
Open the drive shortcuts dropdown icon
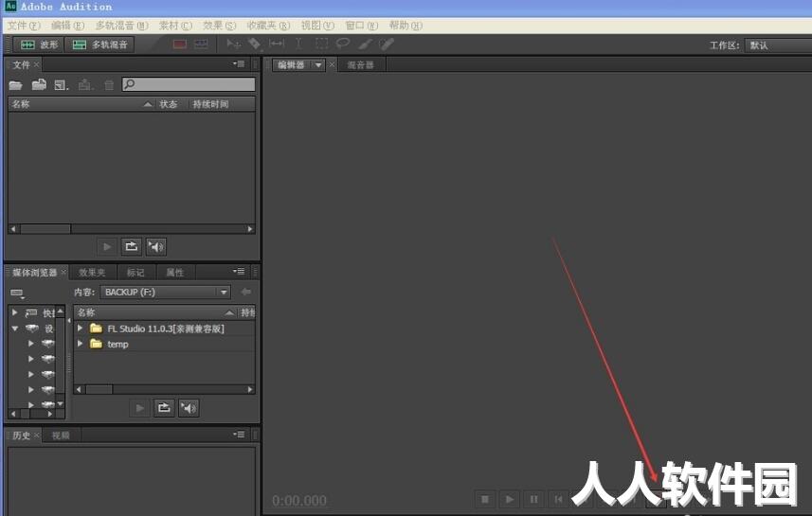[x=18, y=294]
